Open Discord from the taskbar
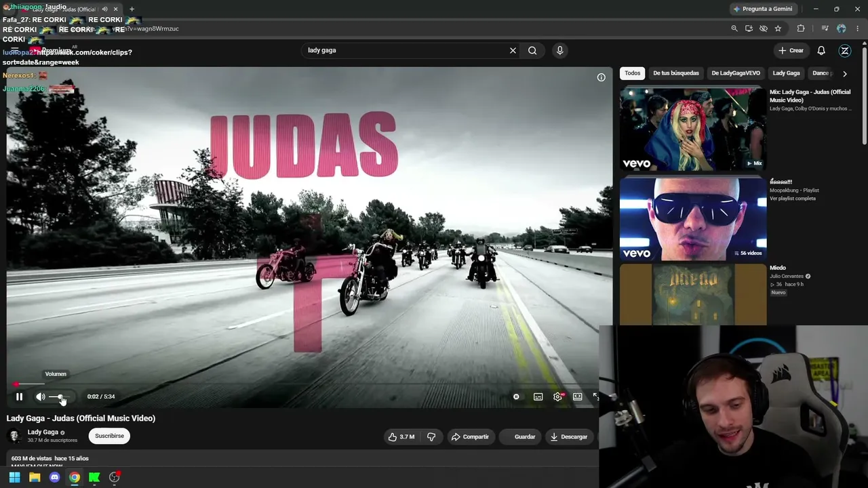 tap(55, 477)
